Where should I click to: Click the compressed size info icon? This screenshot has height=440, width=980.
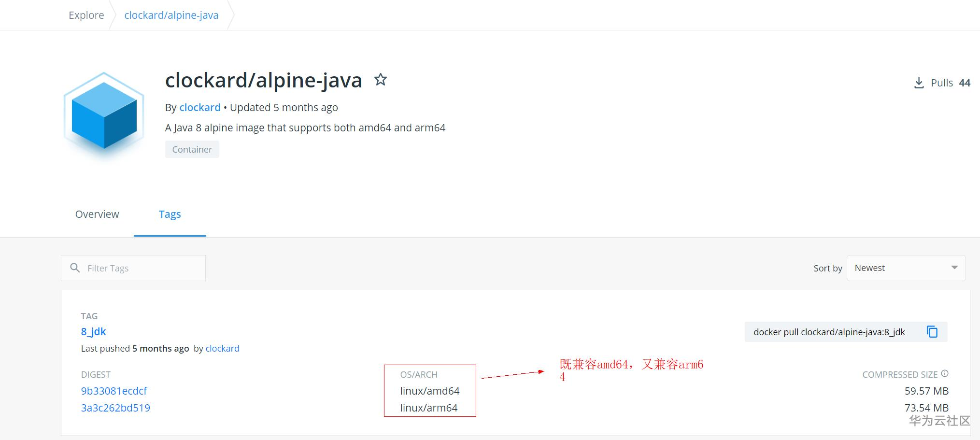[x=945, y=373]
